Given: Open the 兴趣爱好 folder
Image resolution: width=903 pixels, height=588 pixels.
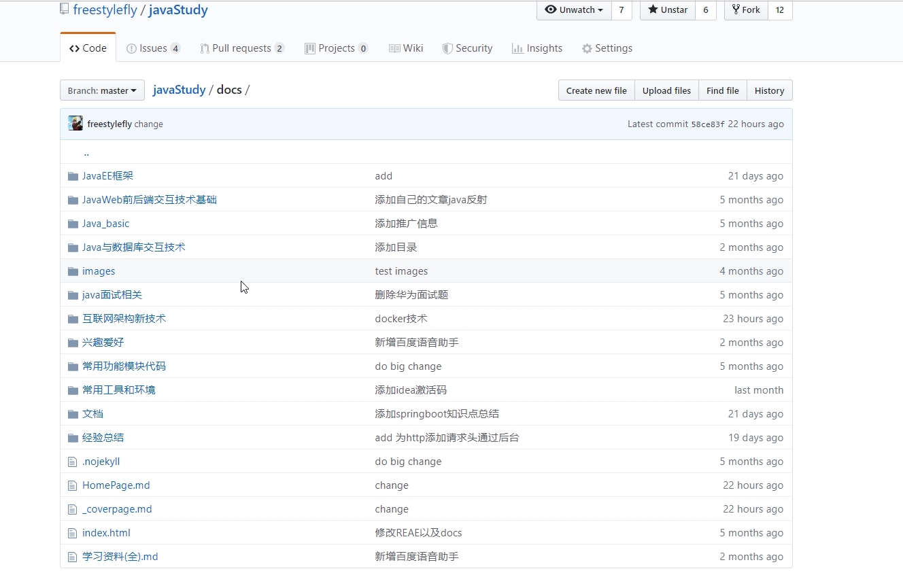Looking at the screenshot, I should (103, 343).
